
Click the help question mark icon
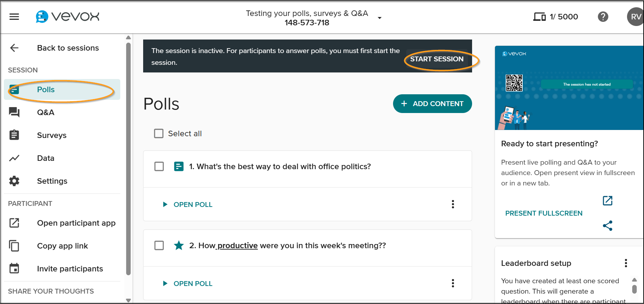(x=603, y=17)
